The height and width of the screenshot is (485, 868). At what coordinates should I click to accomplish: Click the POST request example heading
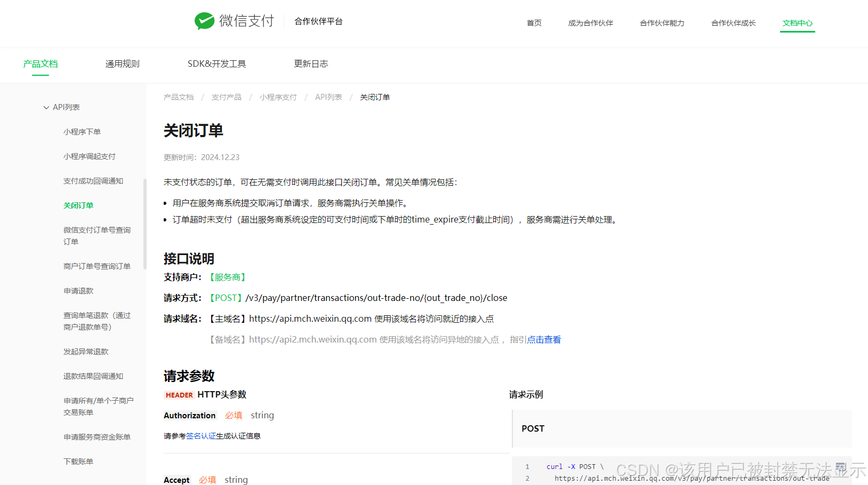[533, 428]
